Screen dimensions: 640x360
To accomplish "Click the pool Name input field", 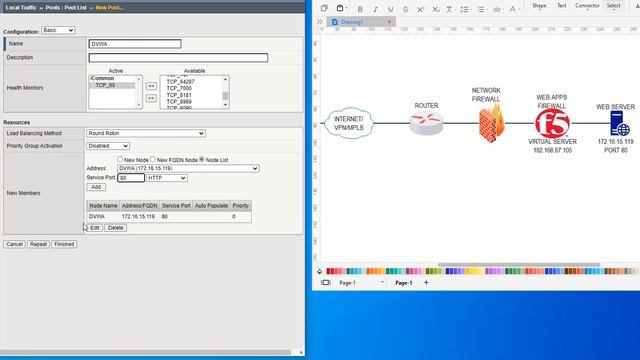I will click(135, 44).
